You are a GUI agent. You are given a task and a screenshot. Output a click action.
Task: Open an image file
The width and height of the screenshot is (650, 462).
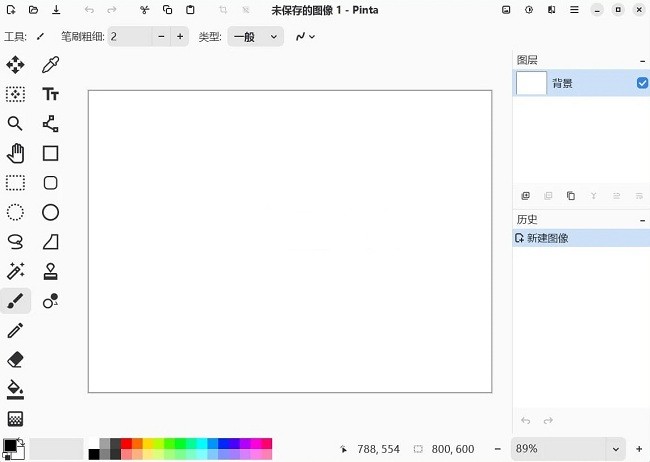pos(34,10)
